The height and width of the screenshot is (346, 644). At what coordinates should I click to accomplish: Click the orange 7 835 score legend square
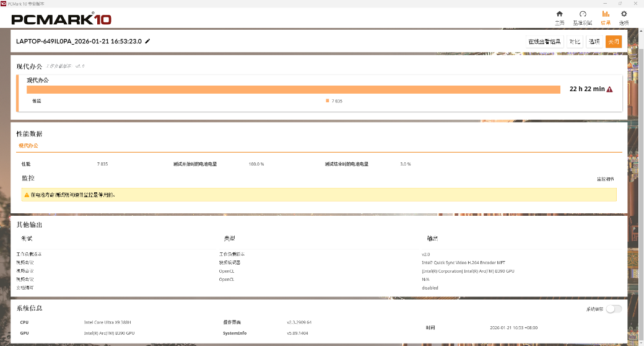click(x=328, y=100)
